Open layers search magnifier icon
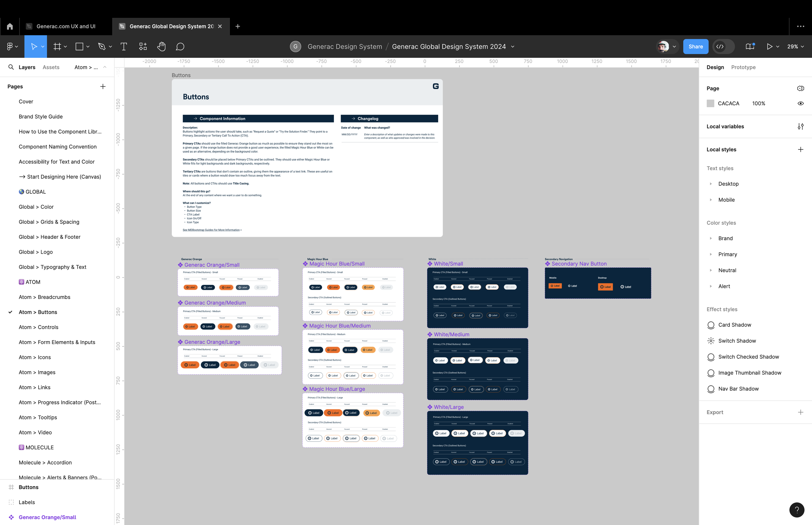The height and width of the screenshot is (525, 812). (x=11, y=67)
